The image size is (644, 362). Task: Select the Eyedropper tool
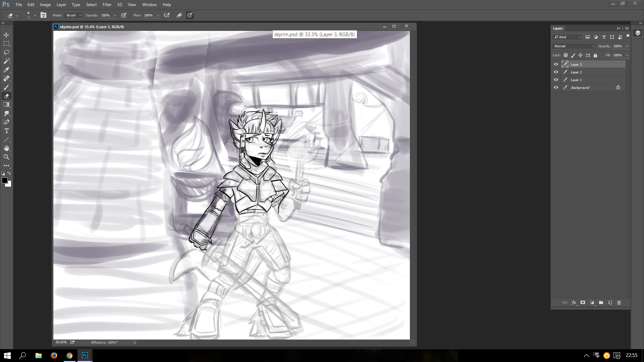6,70
